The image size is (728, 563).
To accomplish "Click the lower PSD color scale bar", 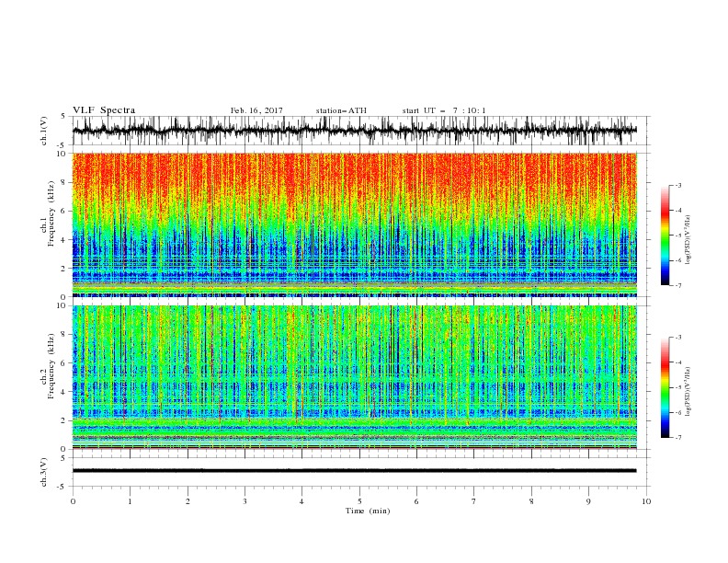I will pyautogui.click(x=665, y=387).
